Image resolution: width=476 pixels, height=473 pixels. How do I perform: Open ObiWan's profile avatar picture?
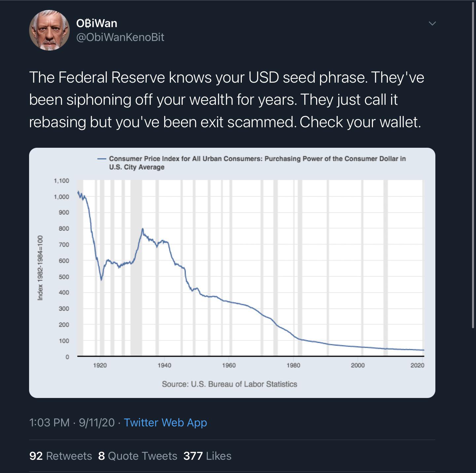(49, 30)
